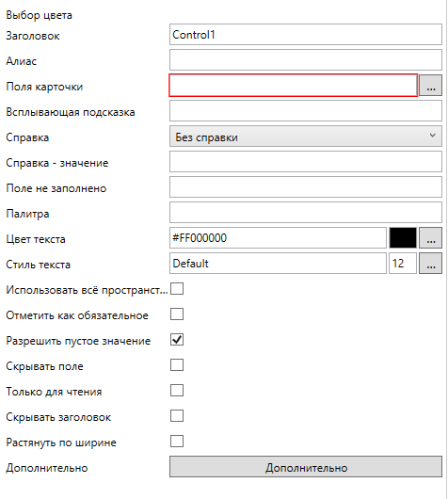Click the black text color swatch
The width and height of the screenshot is (448, 499).
pyautogui.click(x=403, y=237)
